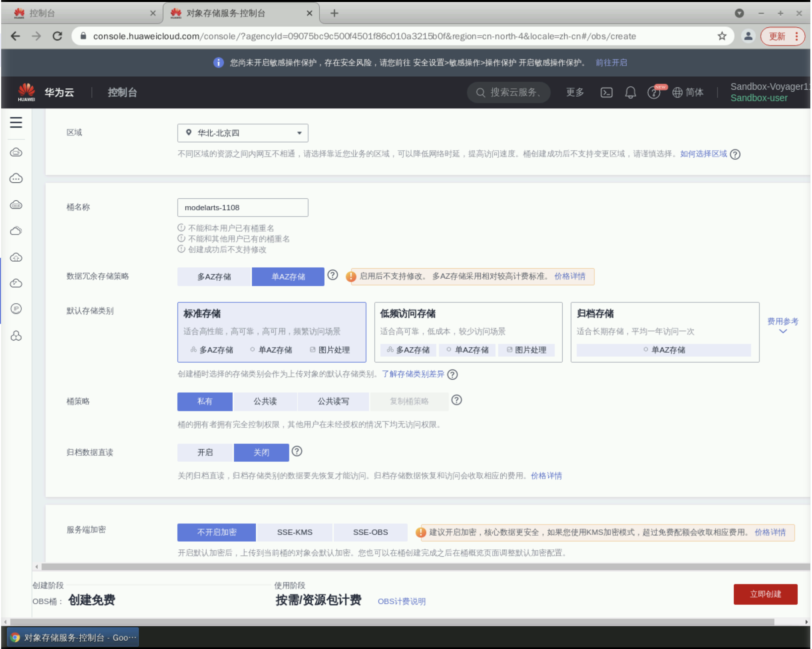Viewport: 812px width, 649px height.
Task: Click the 立即创建 button
Action: [x=765, y=594]
